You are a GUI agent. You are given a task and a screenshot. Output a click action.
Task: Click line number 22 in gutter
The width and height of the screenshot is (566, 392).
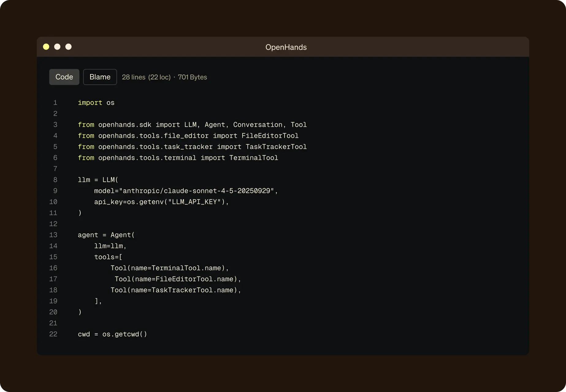(53, 334)
